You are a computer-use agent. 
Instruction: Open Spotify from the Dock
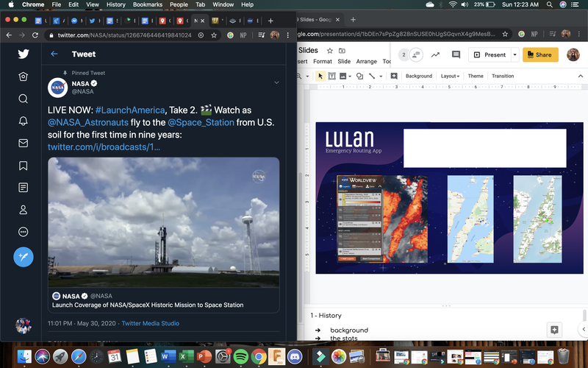point(241,356)
